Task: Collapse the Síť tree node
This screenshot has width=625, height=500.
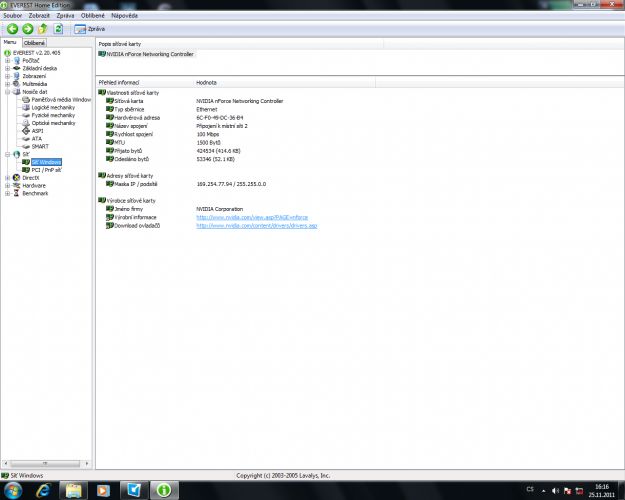Action: click(7, 154)
